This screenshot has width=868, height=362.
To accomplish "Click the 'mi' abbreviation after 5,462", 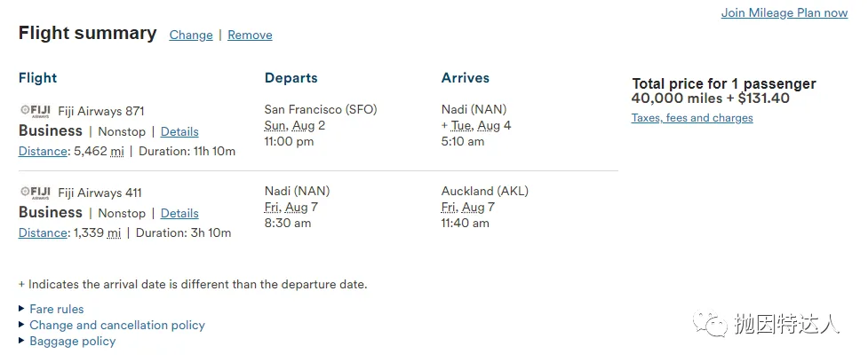I will point(116,151).
